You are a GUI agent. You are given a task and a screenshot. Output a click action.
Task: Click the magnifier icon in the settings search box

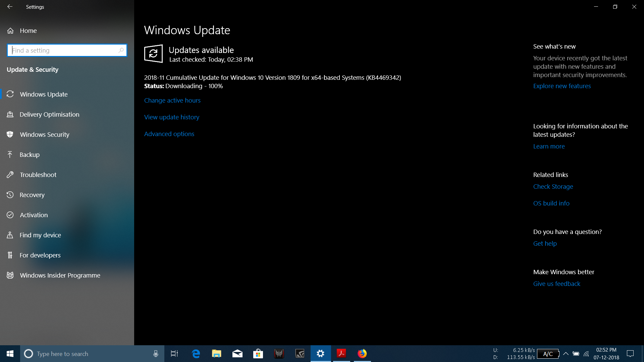pyautogui.click(x=121, y=50)
